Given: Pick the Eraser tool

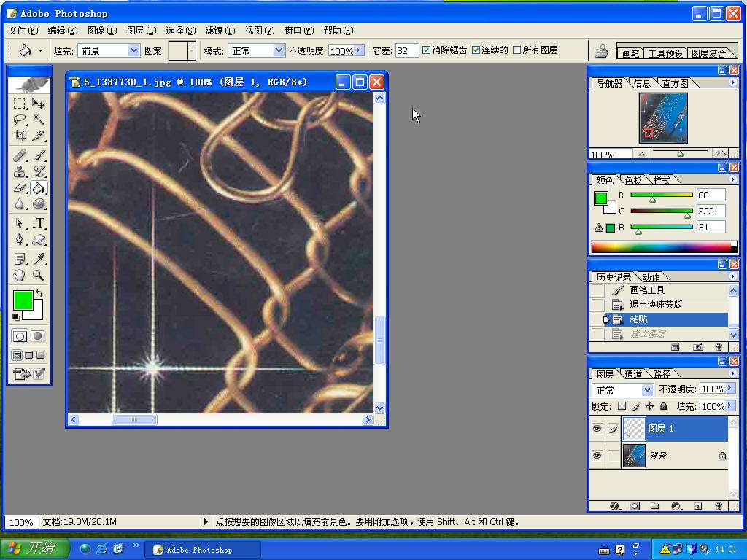Looking at the screenshot, I should click(20, 188).
